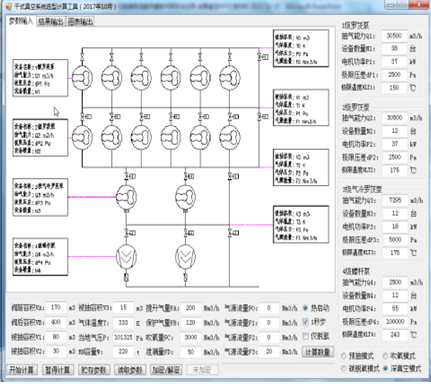Click the 极限压差dP4 input field
The image size is (431, 384).
[x=395, y=322]
